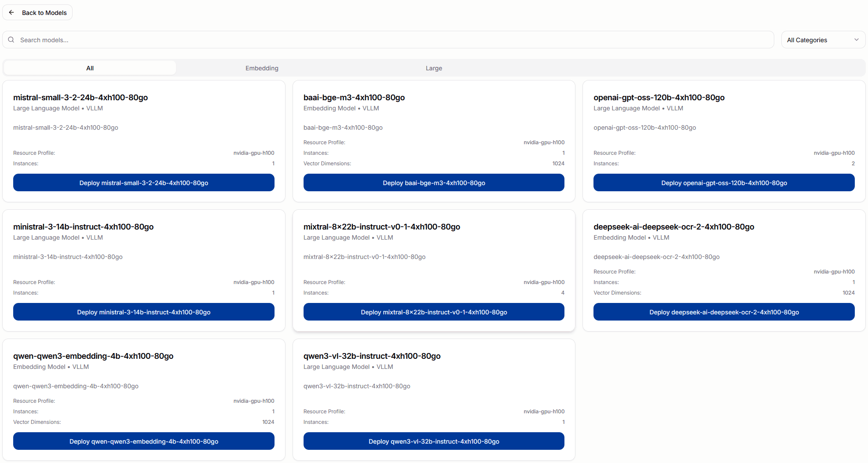Deploy mixtral-8x22b-instruct-v0-1 model
Viewport: 868px width, 463px height.
pos(434,312)
